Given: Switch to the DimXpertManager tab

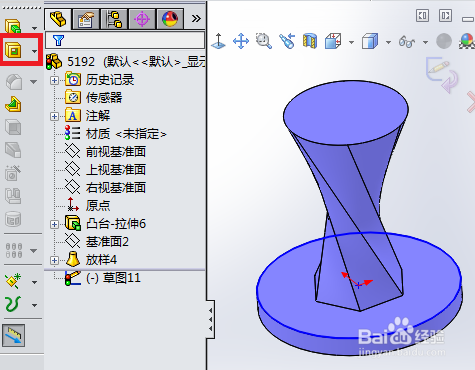Looking at the screenshot, I should [x=142, y=19].
